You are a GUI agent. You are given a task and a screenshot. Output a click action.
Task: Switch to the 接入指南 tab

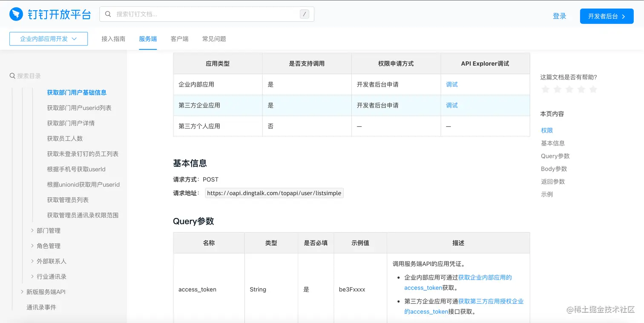[x=113, y=39]
